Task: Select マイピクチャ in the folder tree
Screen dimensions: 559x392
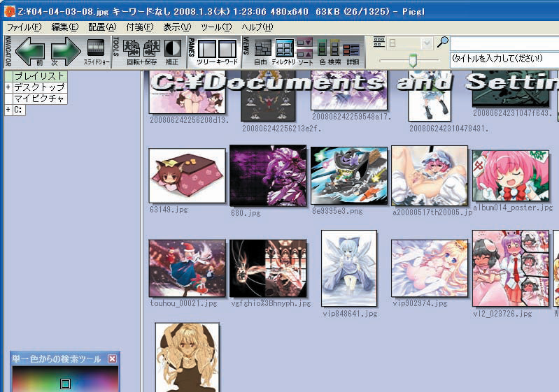Action: (x=40, y=99)
